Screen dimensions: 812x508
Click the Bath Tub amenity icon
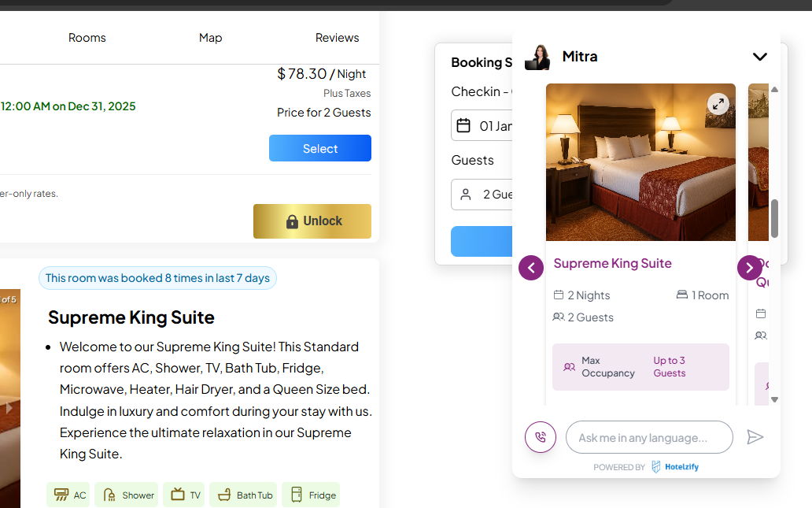(x=224, y=495)
